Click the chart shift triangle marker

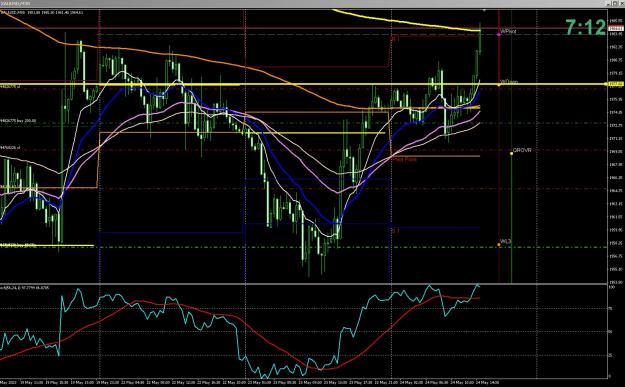[484, 10]
